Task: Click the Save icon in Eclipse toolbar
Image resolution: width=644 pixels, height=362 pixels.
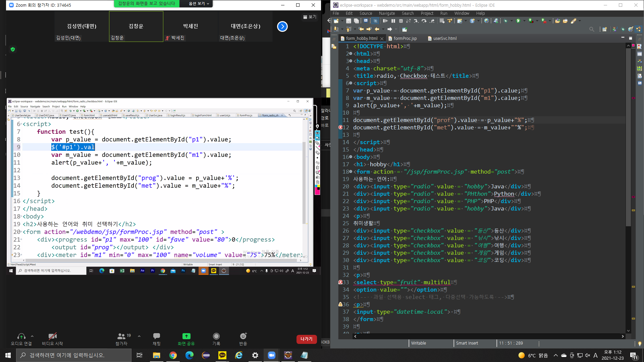Action: 348,21
